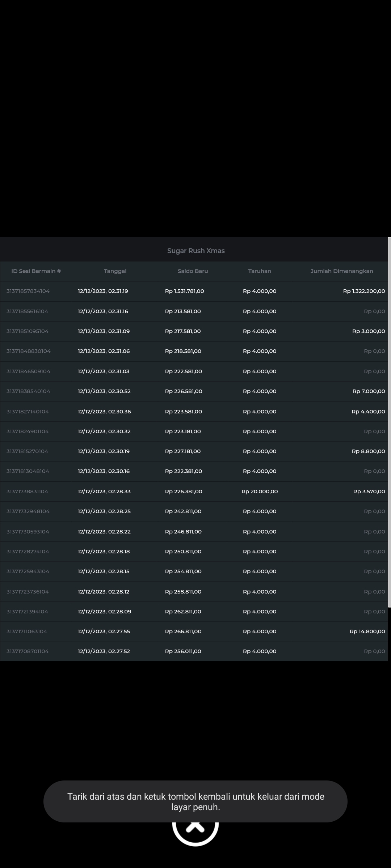The image size is (391, 868).
Task: Select the Rp 1.531.781,00 new balance cell
Action: [x=184, y=291]
